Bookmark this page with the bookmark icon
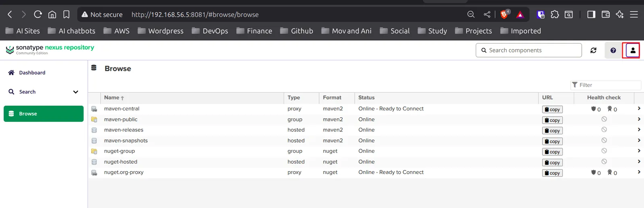The height and width of the screenshot is (208, 644). click(66, 15)
